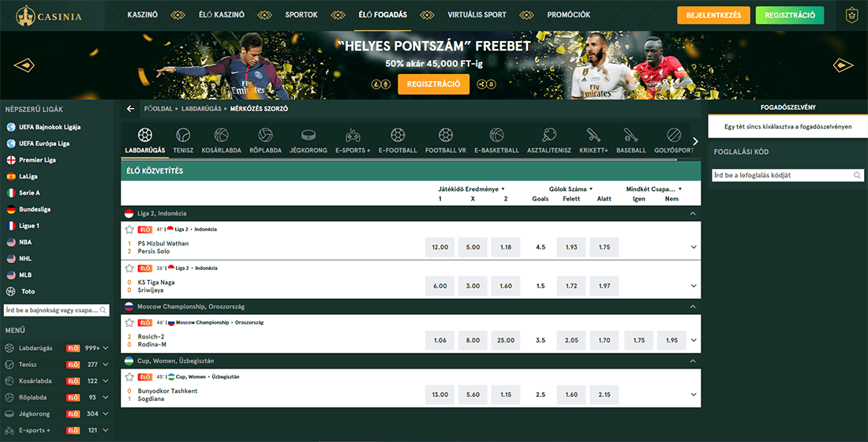Collapse the Liga 2, Indonézia section
The image size is (868, 442).
(x=693, y=213)
